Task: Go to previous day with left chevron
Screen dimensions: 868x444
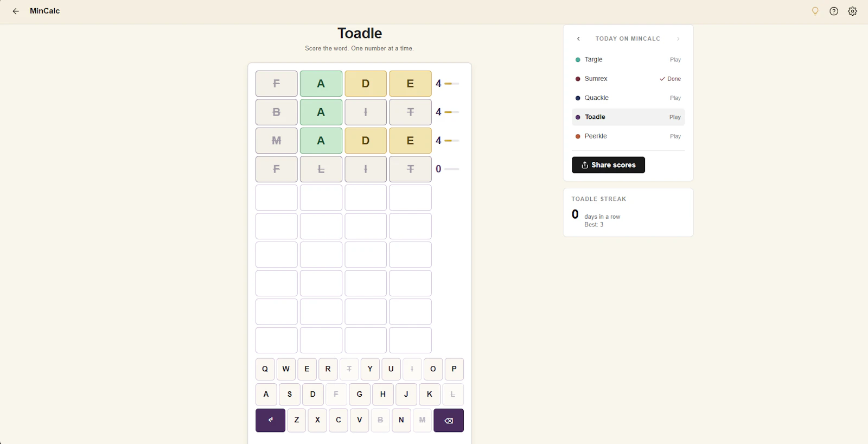Action: 578,39
